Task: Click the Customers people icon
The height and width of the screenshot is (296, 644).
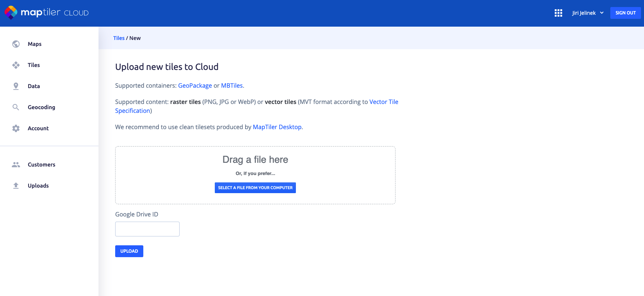Action: coord(16,165)
